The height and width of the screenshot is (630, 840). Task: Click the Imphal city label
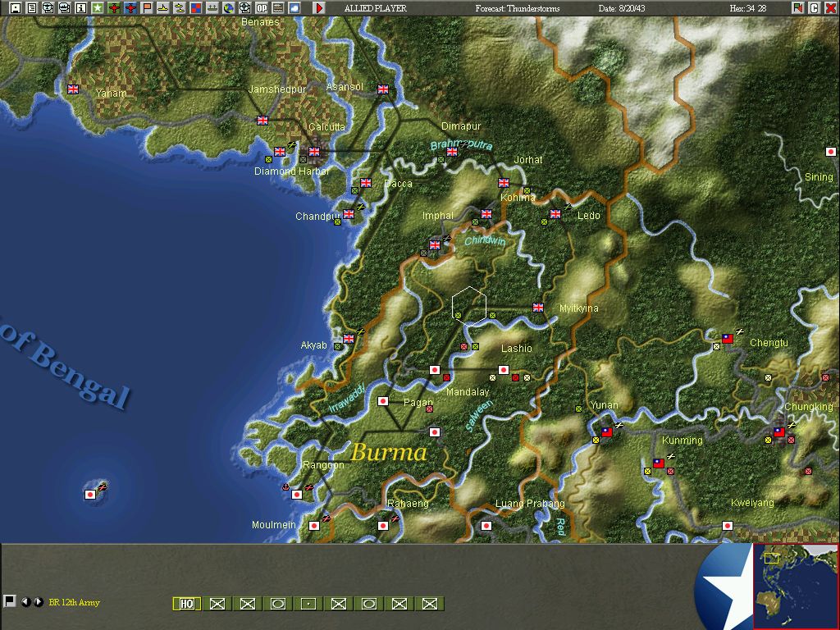pyautogui.click(x=438, y=216)
